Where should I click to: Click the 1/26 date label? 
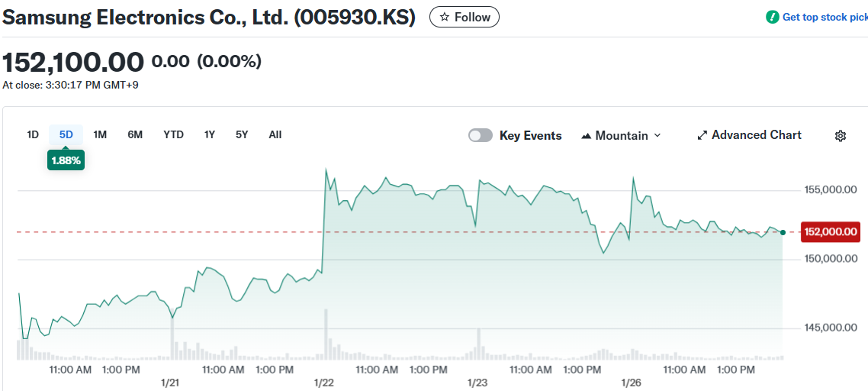(632, 383)
